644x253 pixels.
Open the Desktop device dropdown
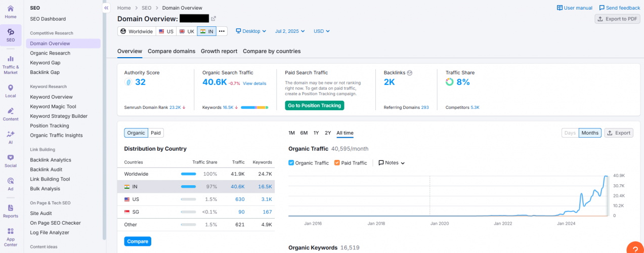251,31
